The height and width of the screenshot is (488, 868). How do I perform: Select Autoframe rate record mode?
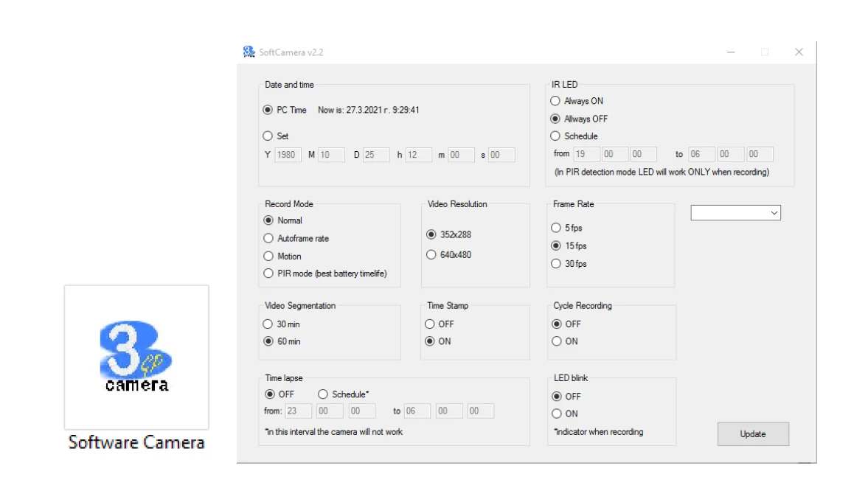pos(268,239)
